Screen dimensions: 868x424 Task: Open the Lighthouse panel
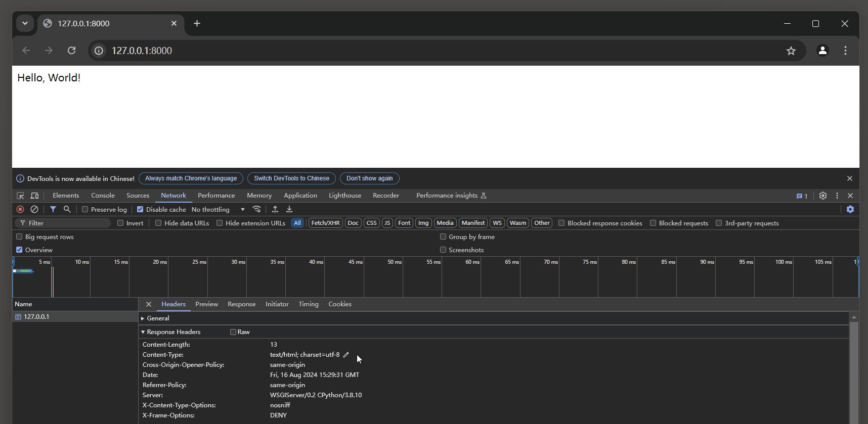coord(345,196)
